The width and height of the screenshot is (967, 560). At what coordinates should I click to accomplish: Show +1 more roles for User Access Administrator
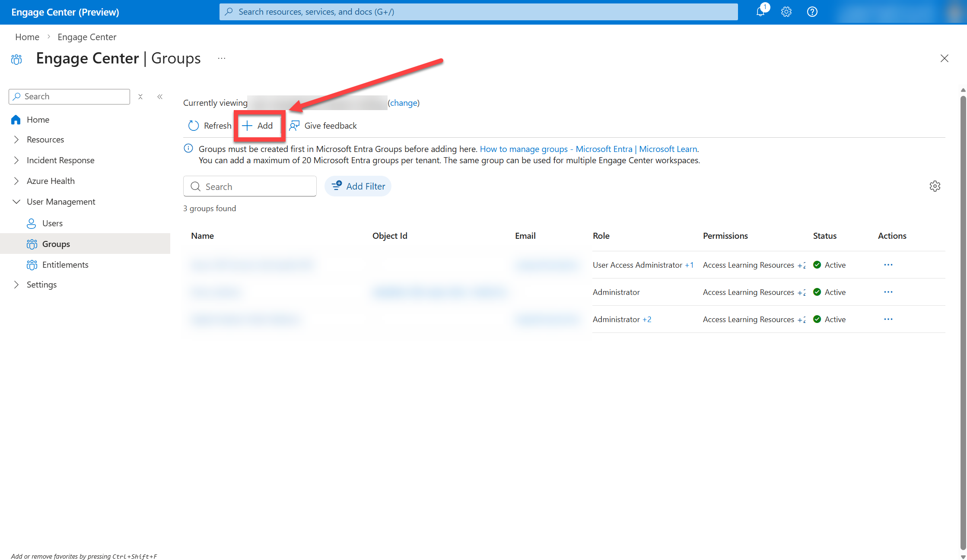689,265
